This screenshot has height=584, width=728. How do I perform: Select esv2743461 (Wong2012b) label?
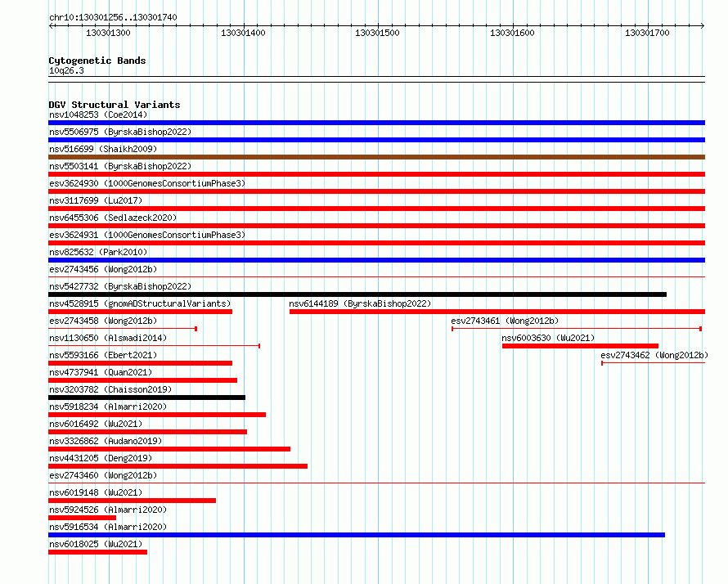(x=505, y=321)
